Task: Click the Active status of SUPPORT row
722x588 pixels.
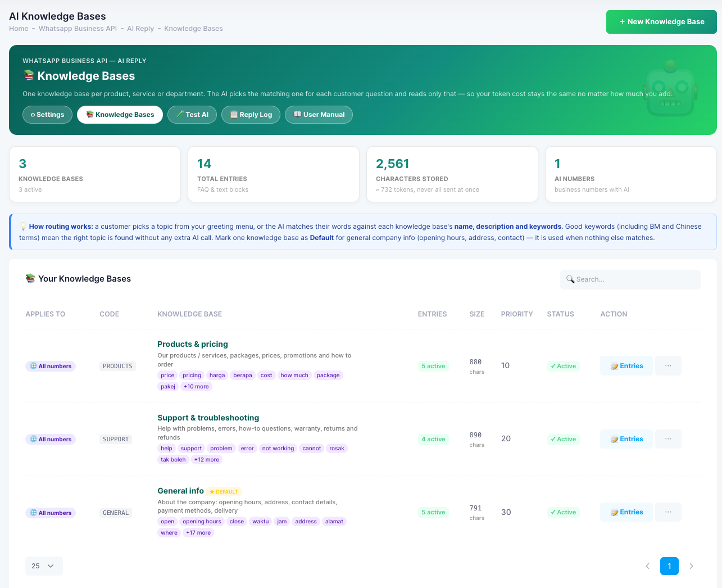Action: pyautogui.click(x=563, y=439)
